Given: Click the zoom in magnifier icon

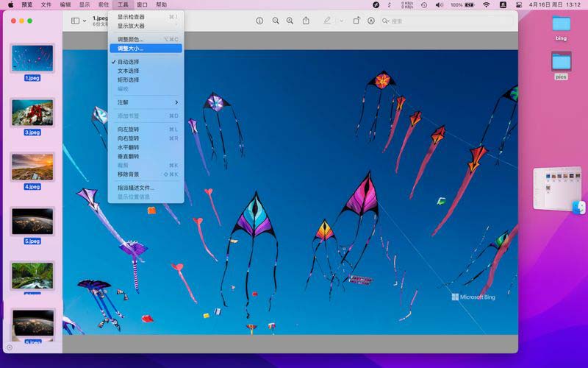Looking at the screenshot, I should (290, 21).
